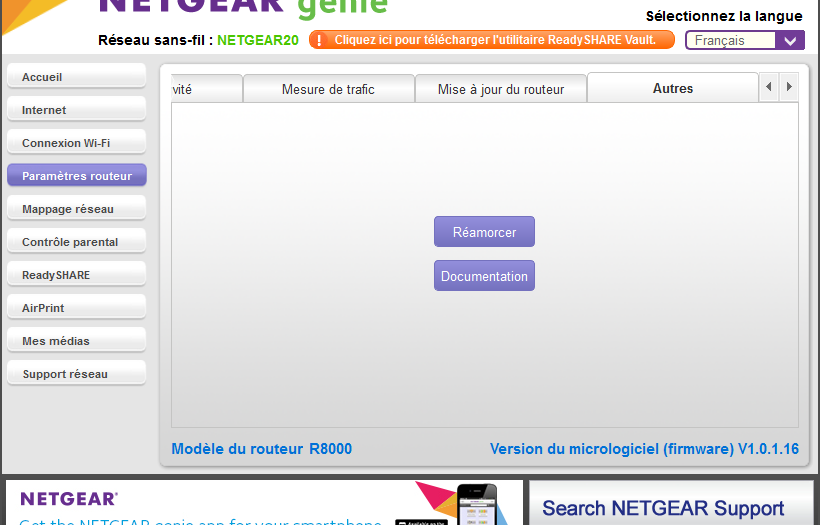Open Contrôle parental settings

(76, 242)
